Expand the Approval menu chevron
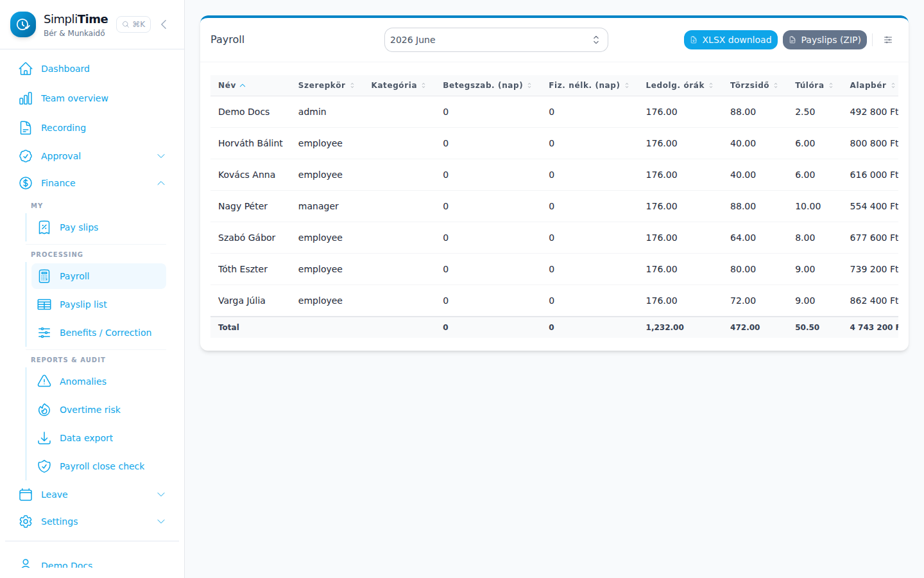The height and width of the screenshot is (578, 924). click(161, 156)
